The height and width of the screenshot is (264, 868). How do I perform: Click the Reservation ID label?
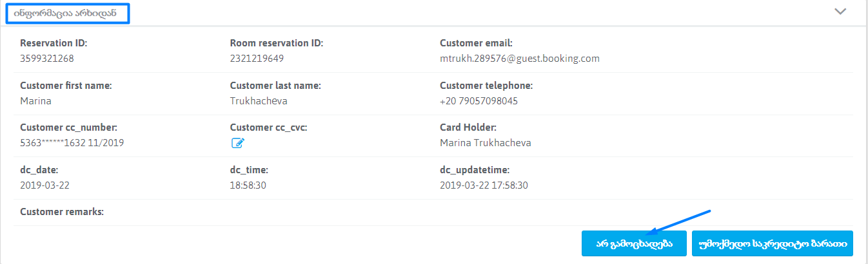pyautogui.click(x=54, y=43)
